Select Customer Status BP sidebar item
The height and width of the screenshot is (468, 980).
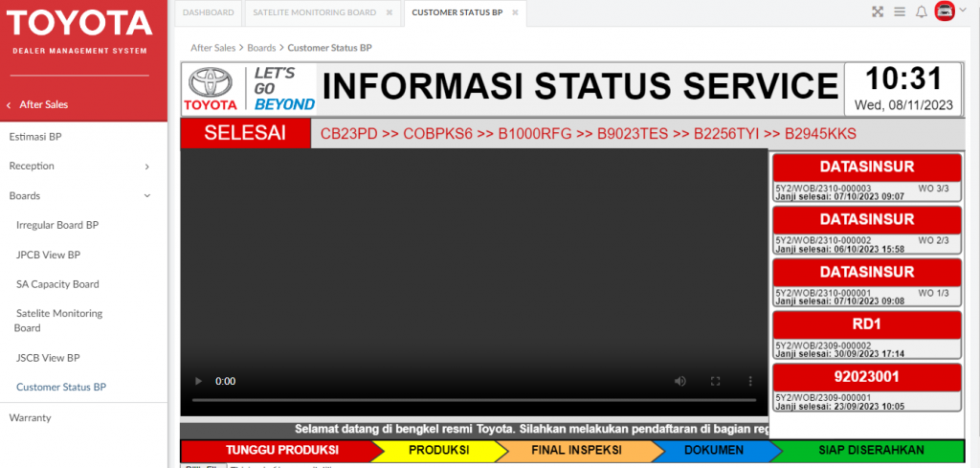tap(61, 388)
